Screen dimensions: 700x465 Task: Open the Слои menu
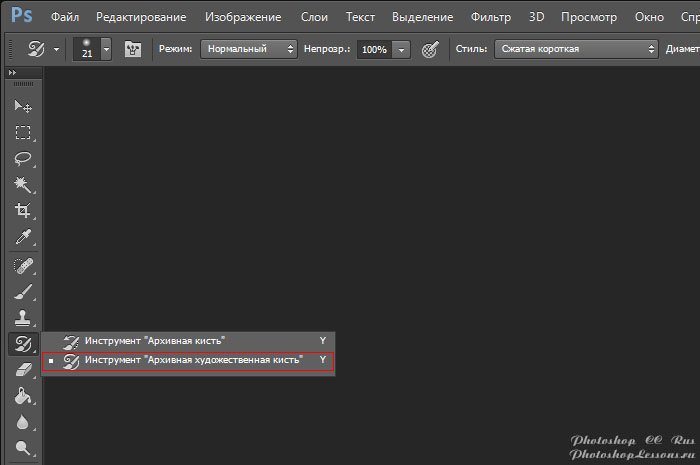tap(314, 17)
